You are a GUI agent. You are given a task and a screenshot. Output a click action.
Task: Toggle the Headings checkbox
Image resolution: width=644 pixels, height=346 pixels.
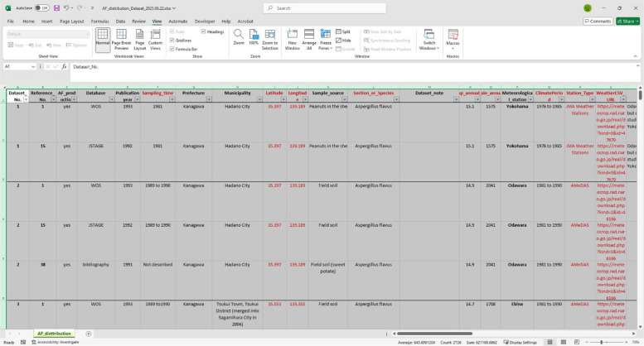point(203,31)
